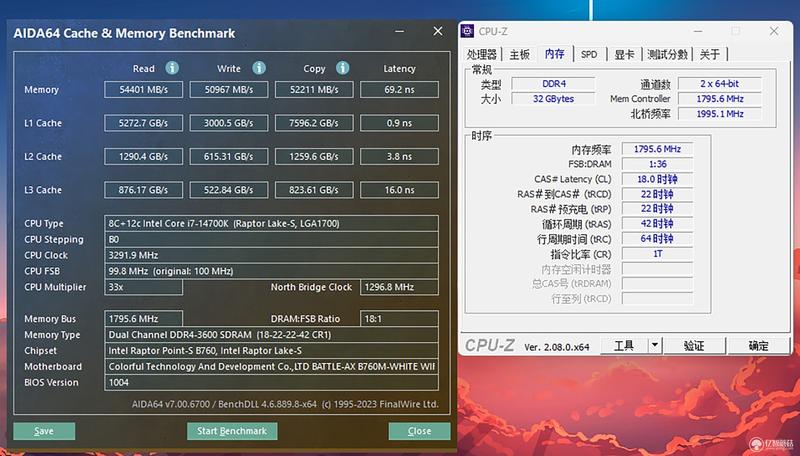The width and height of the screenshot is (800, 456).
Task: Click FSB:DRAM value 1:36
Action: click(x=657, y=164)
